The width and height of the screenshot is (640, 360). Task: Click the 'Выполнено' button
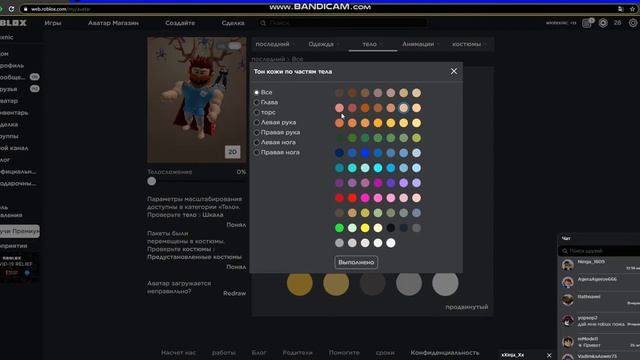[356, 262]
